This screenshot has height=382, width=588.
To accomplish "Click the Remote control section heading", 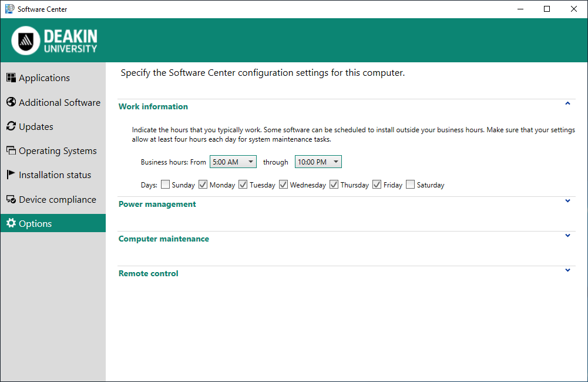I will tap(148, 273).
